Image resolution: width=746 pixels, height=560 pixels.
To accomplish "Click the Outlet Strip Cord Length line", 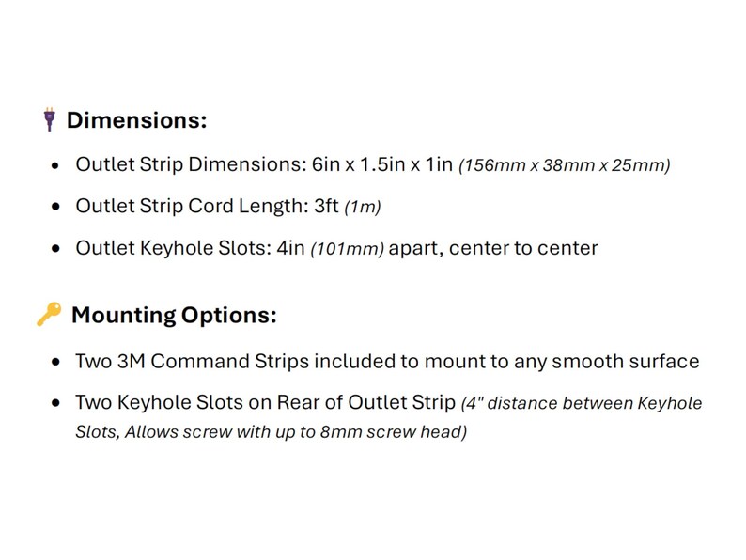I will click(x=228, y=207).
